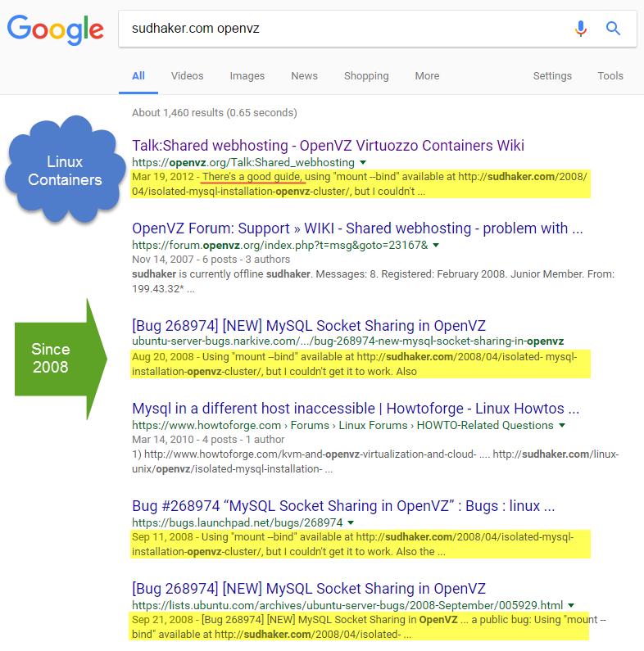Switch to the Images tab
644x651 pixels.
click(x=247, y=76)
